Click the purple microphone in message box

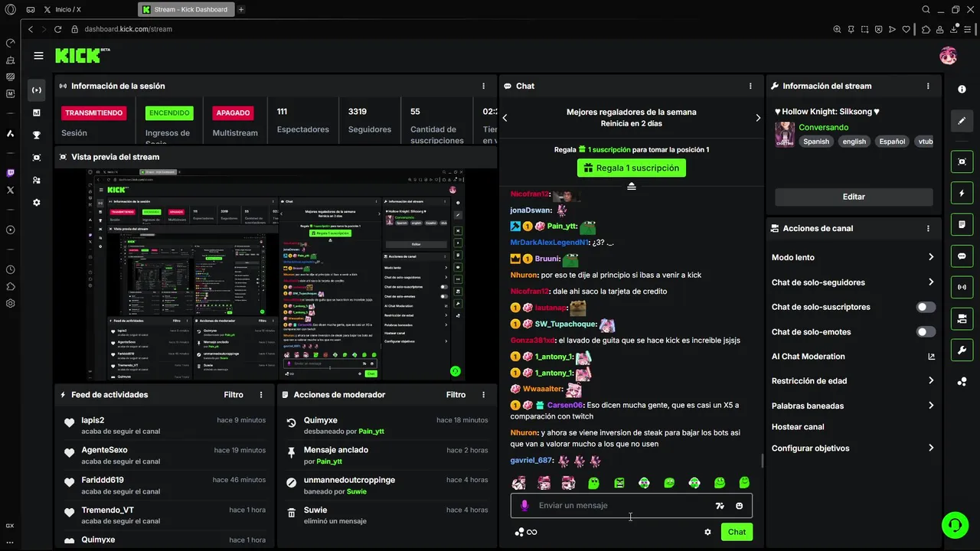click(524, 506)
